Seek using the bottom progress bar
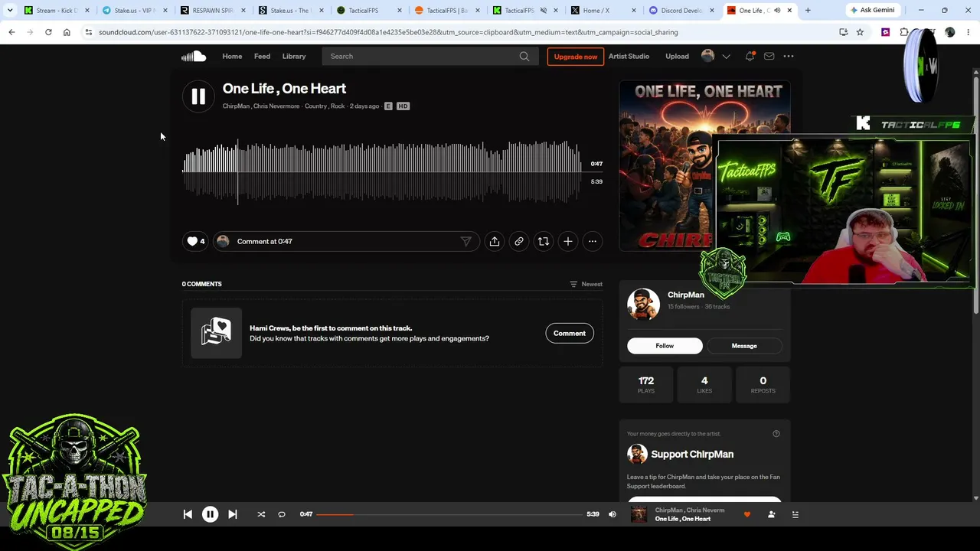980x551 pixels. pos(449,514)
